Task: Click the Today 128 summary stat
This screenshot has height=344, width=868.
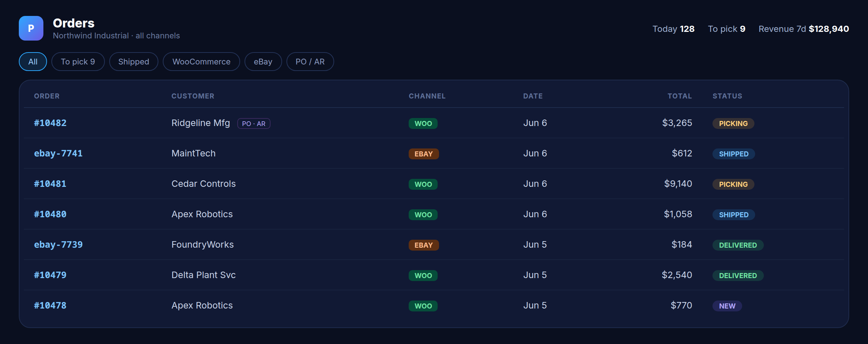Action: coord(673,29)
